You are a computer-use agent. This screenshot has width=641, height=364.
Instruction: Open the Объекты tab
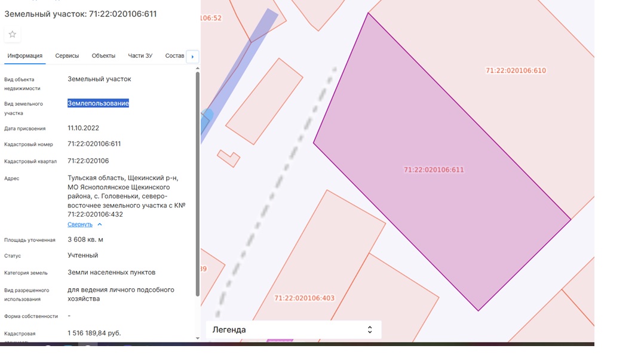(103, 56)
